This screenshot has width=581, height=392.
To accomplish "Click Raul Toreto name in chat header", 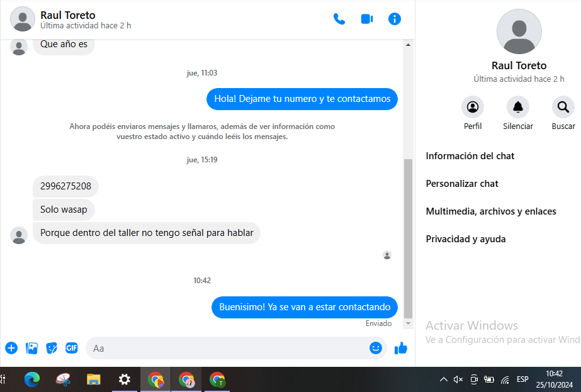I will point(68,15).
